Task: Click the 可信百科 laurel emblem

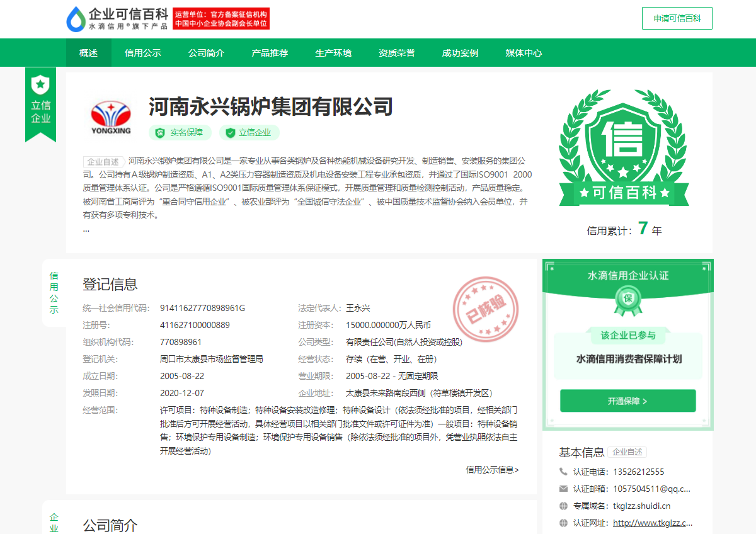Action: click(x=624, y=148)
